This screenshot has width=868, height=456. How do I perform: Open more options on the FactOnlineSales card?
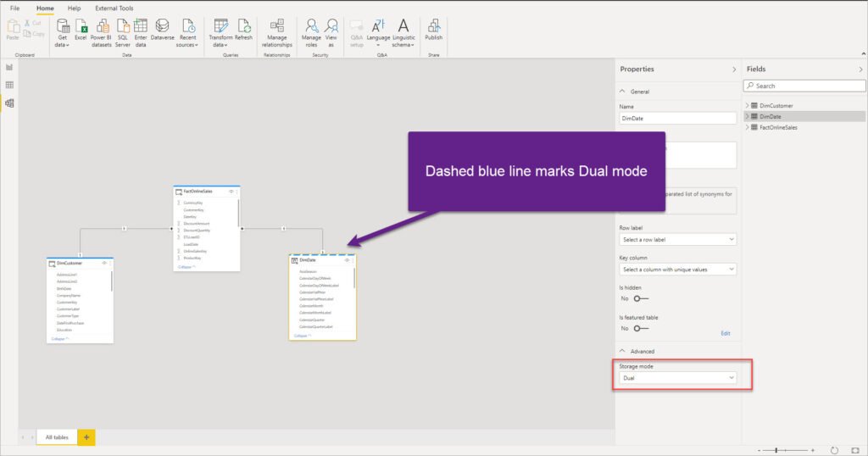tap(237, 192)
